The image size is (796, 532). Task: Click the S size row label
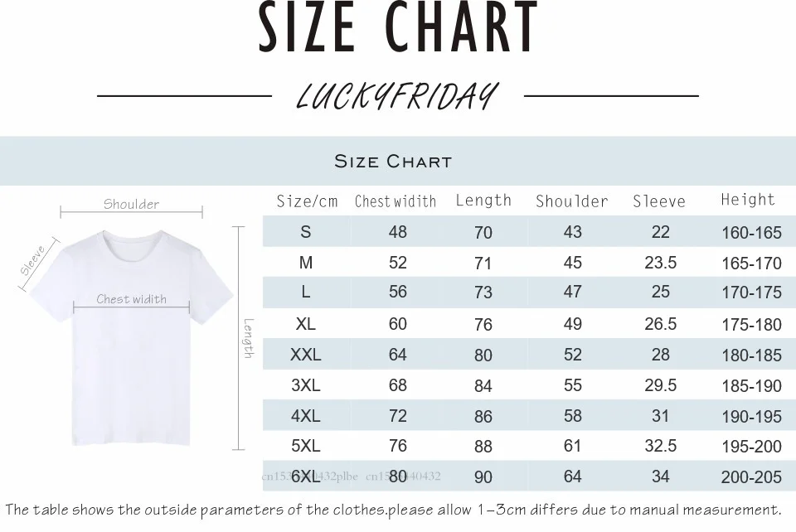(306, 232)
